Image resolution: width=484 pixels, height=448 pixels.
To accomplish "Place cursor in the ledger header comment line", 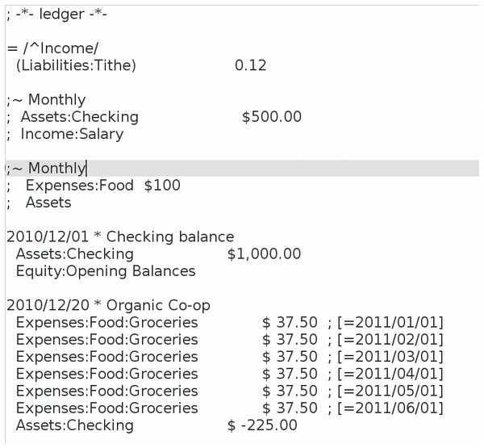I will 56,15.
